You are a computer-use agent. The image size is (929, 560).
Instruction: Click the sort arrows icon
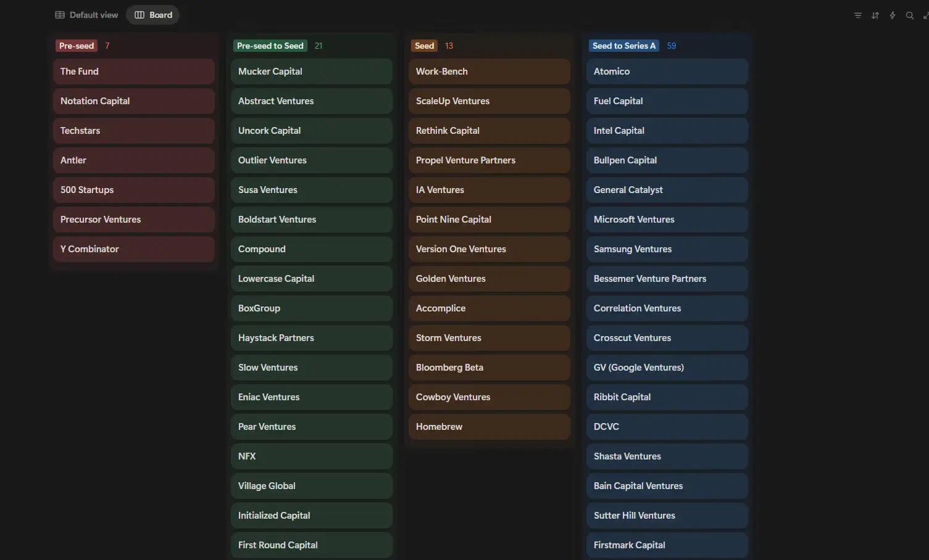pyautogui.click(x=875, y=15)
